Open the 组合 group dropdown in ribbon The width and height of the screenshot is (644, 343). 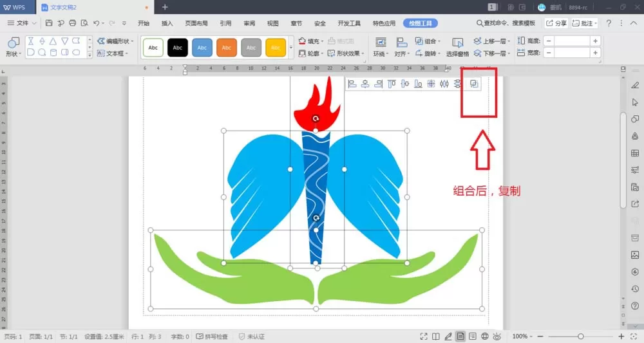pos(428,41)
